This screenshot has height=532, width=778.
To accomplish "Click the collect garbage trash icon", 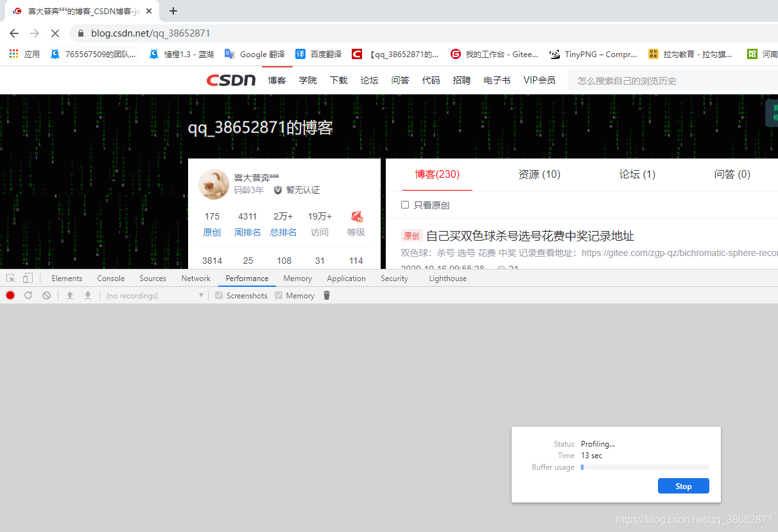I will 327,295.
